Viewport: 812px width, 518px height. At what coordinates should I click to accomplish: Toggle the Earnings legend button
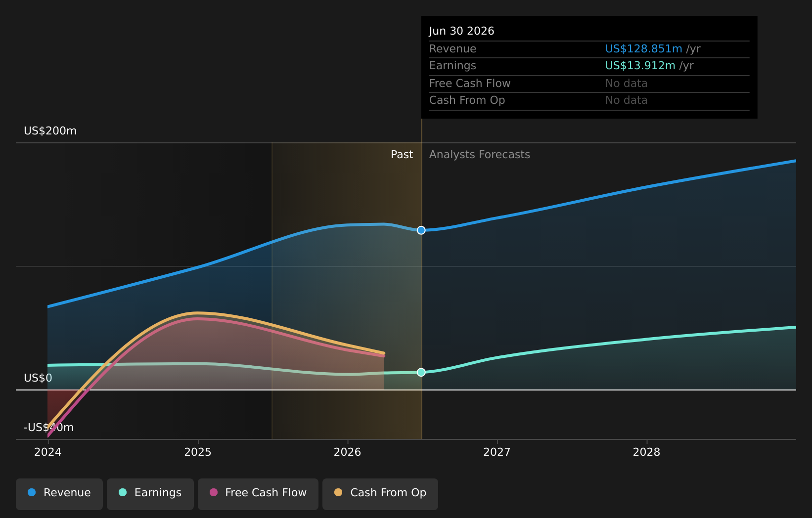click(150, 494)
